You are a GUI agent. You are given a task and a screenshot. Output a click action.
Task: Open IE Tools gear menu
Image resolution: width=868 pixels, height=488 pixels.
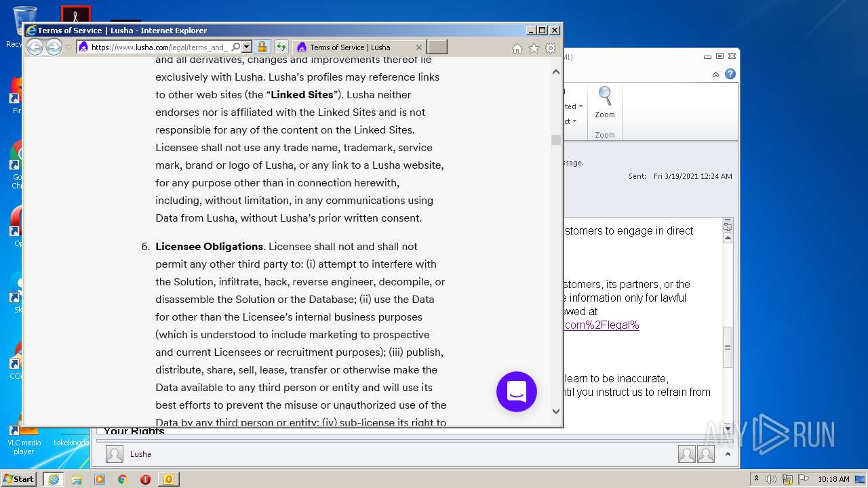point(551,48)
